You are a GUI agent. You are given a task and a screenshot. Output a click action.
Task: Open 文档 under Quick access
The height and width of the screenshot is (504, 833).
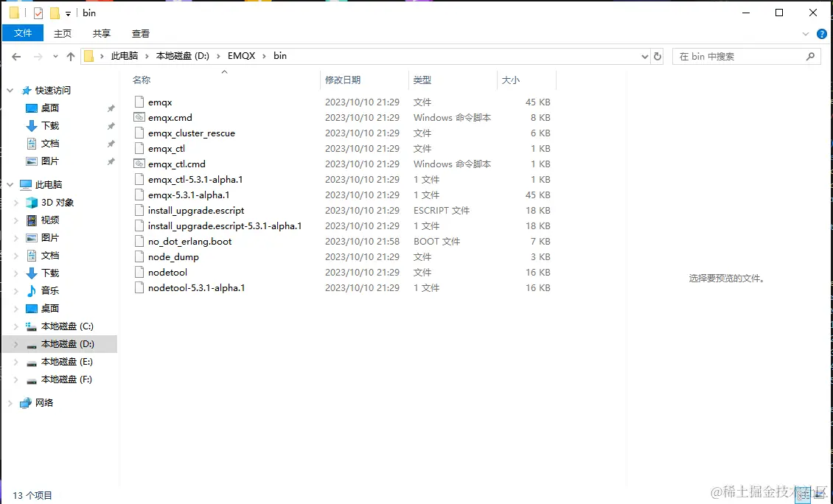pyautogui.click(x=50, y=144)
